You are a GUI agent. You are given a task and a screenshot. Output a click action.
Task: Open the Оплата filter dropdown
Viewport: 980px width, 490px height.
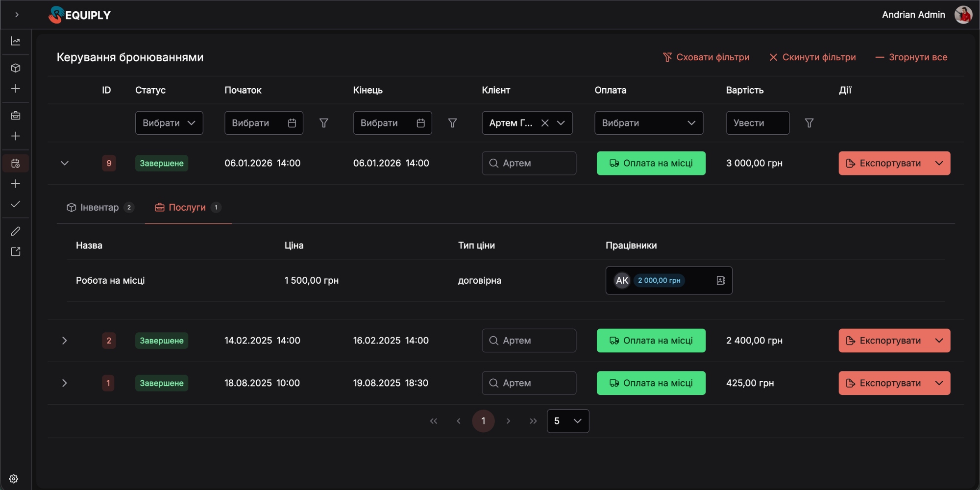click(648, 123)
